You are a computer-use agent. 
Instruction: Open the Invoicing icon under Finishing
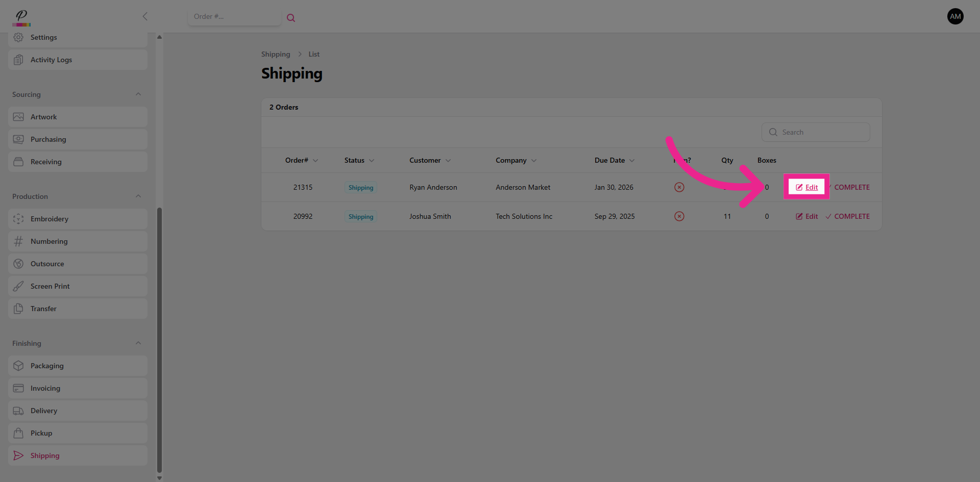point(18,388)
